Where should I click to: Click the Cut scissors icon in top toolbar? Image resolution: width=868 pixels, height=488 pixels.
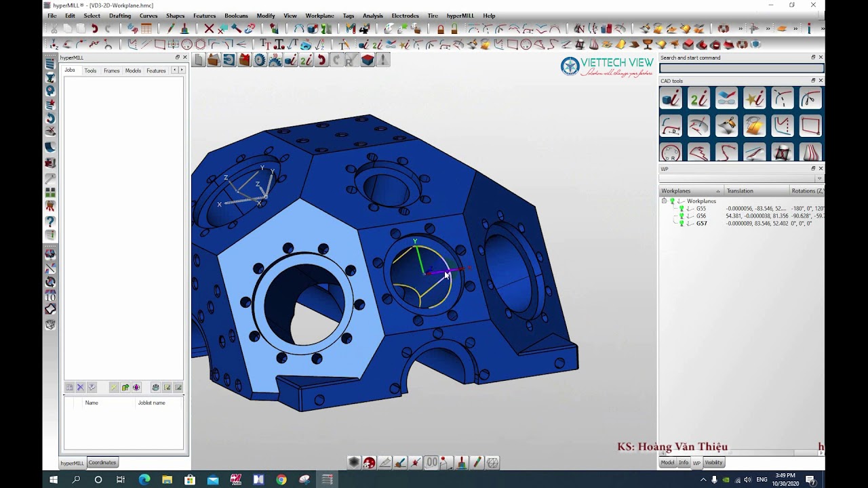(x=54, y=28)
